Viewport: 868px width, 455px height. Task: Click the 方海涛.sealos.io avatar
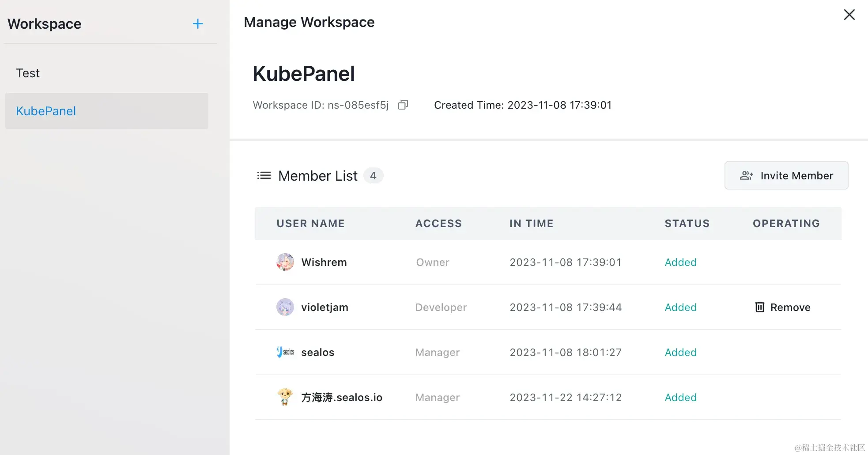(285, 397)
